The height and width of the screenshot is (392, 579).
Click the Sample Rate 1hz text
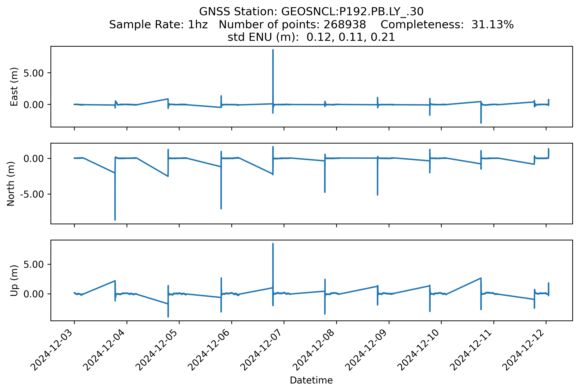tap(158, 25)
